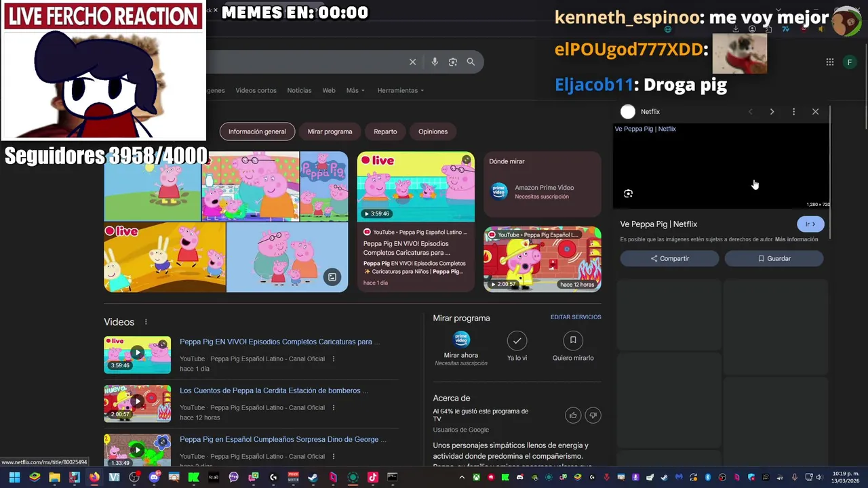This screenshot has height=488, width=868.
Task: Open the Google account avatar F
Action: point(850,62)
